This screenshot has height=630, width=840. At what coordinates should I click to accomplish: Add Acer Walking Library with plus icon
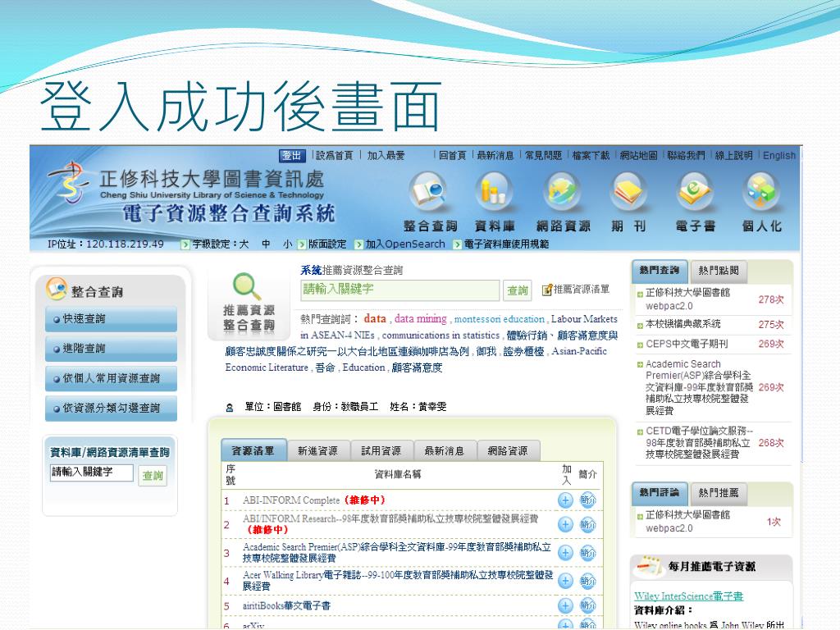pos(565,581)
